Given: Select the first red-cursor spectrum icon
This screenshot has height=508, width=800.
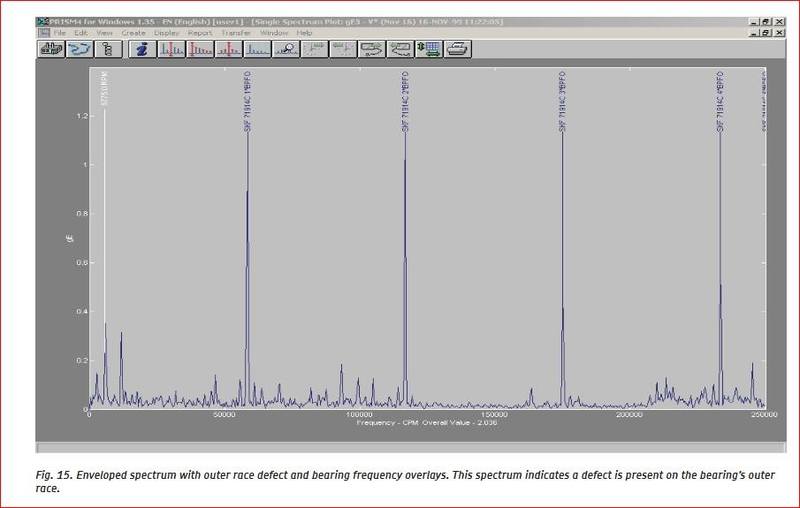Looking at the screenshot, I should pos(172,48).
